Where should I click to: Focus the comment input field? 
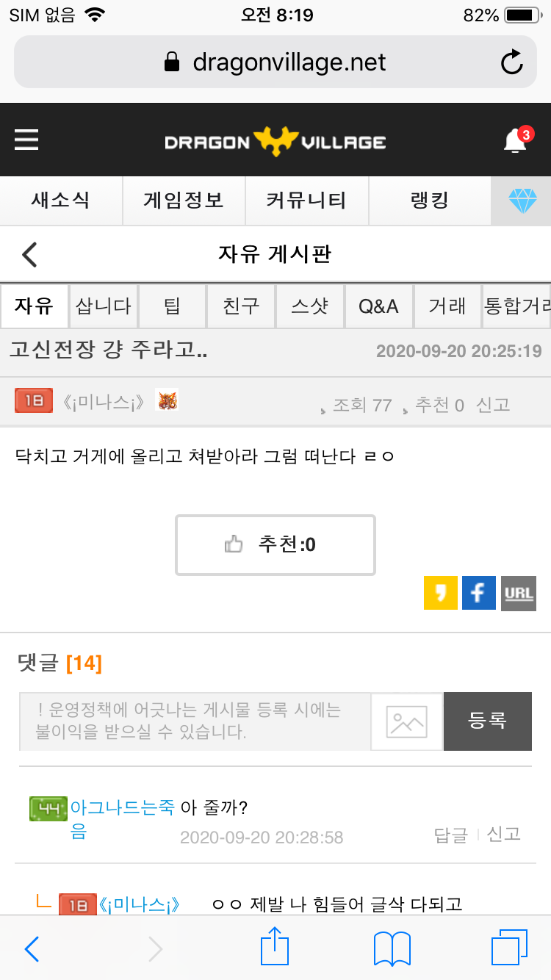195,721
